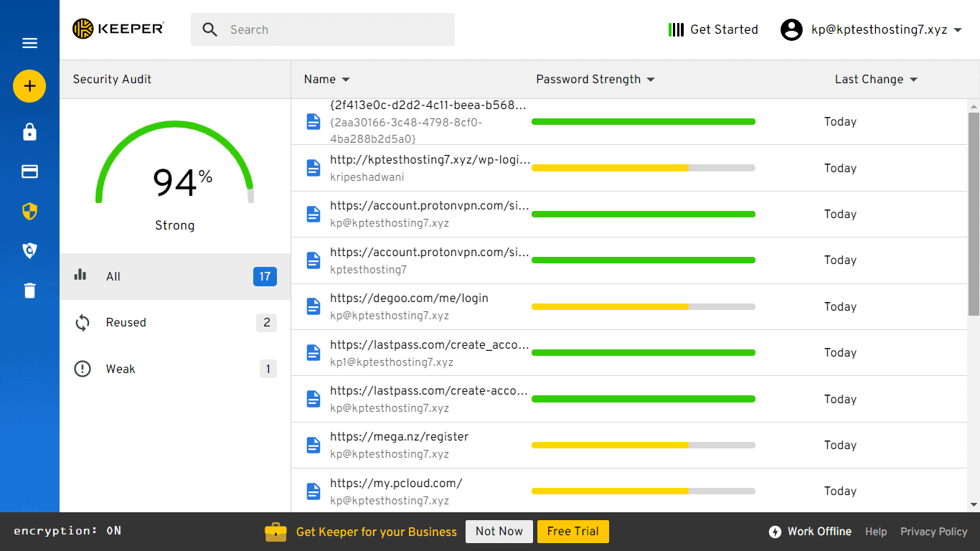Open the hamburger menu in the sidebar

[29, 44]
